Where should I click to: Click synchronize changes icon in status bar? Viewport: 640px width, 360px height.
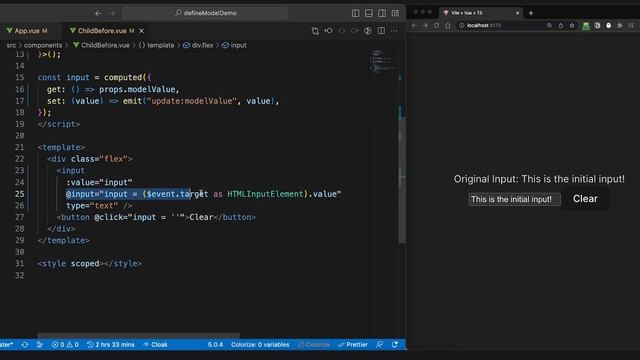[25, 344]
